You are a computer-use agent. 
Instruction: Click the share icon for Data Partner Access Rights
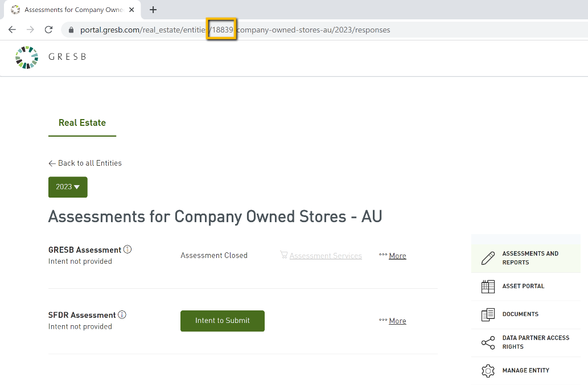488,343
